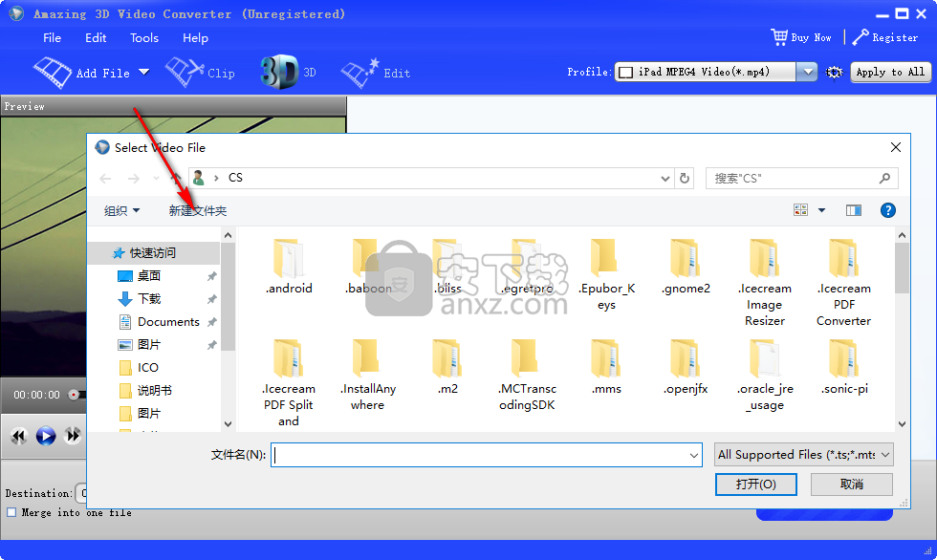Click Apply to All button
The width and height of the screenshot is (937, 560).
[890, 73]
